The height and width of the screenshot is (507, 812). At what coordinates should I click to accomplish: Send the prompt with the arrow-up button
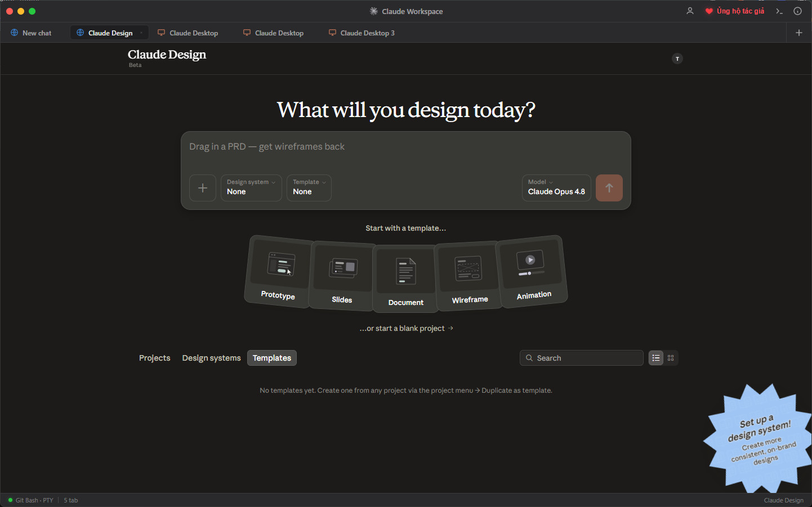(609, 188)
